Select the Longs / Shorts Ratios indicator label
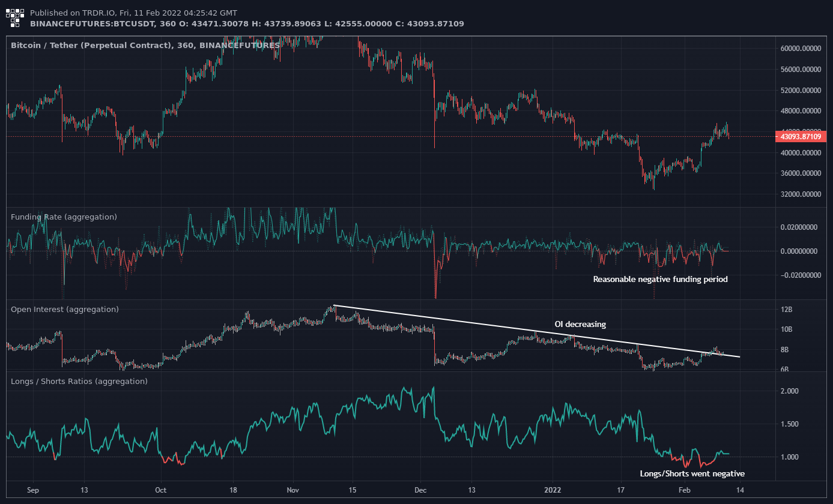This screenshot has height=504, width=833. pyautogui.click(x=79, y=381)
